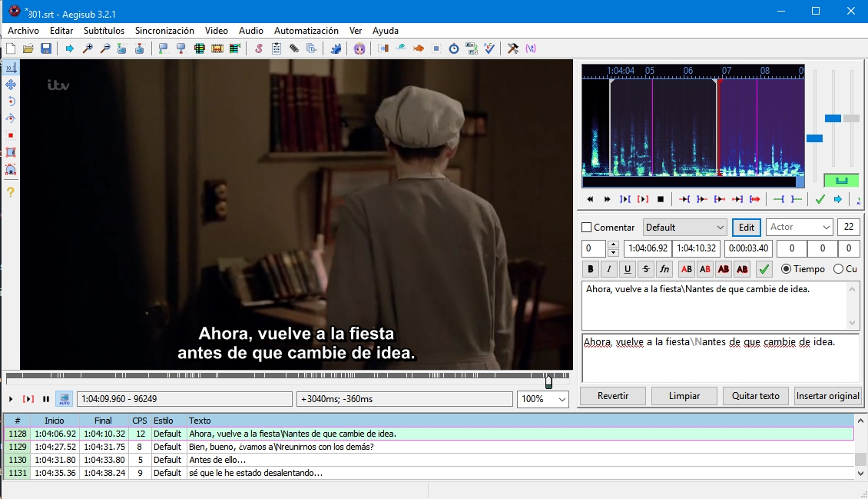Open the Styles Manager
Viewport: 868px width, 499px height.
point(259,48)
